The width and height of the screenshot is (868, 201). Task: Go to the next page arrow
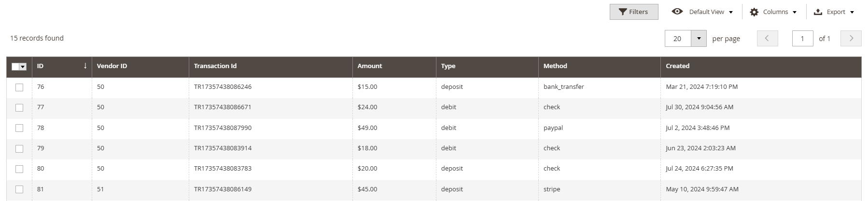coord(851,38)
